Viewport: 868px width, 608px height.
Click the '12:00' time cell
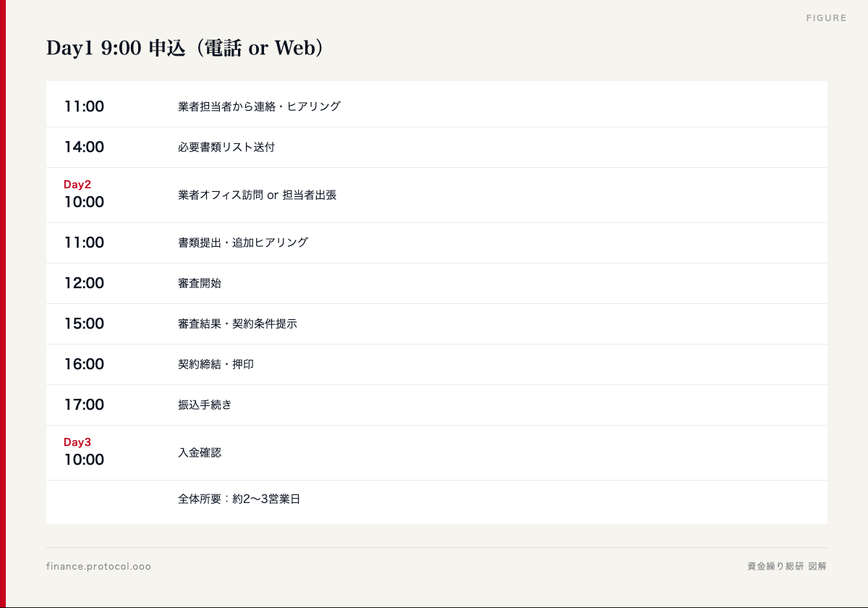(84, 283)
